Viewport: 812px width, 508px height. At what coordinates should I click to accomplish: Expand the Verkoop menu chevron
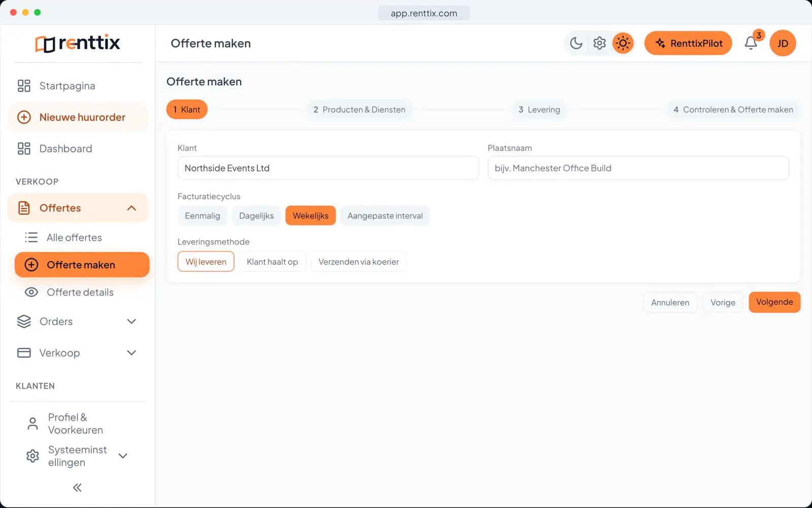click(131, 353)
